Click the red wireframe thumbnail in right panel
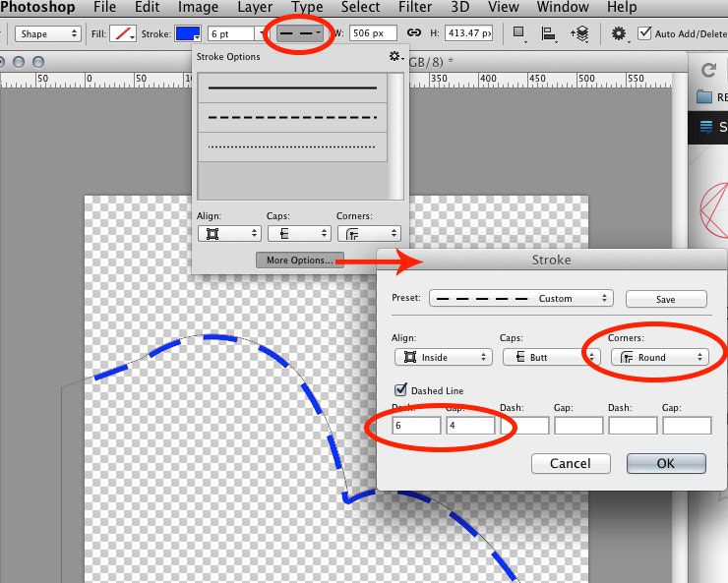This screenshot has width=728, height=583. [x=714, y=209]
